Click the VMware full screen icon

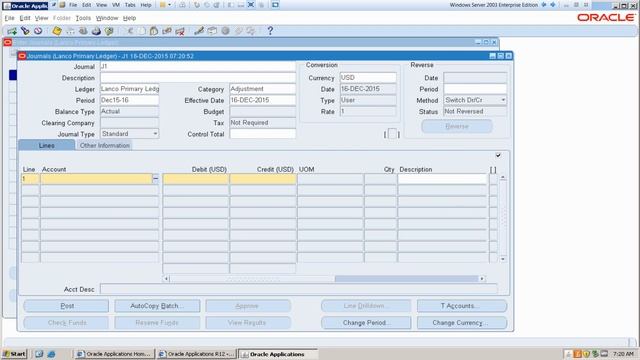[x=251, y=5]
